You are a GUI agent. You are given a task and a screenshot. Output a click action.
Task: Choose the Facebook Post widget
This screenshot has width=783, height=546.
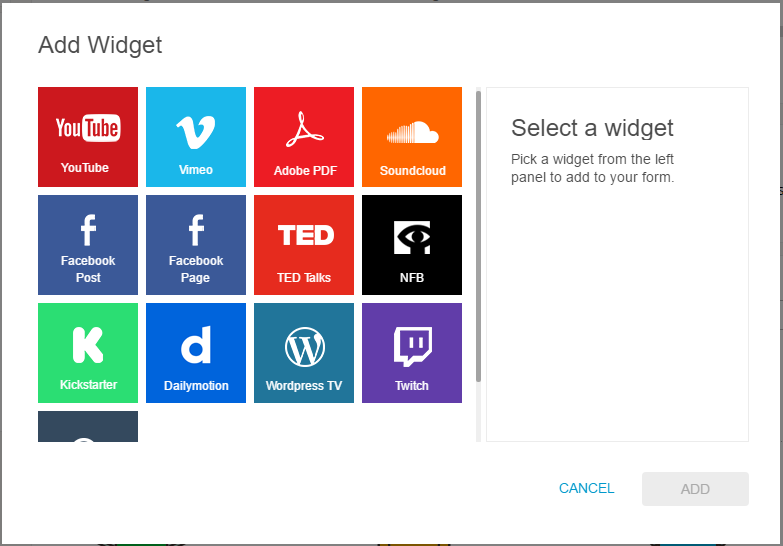coord(88,245)
